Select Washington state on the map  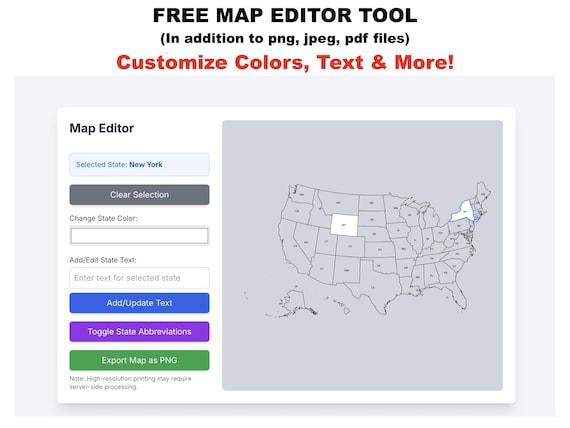tap(302, 194)
